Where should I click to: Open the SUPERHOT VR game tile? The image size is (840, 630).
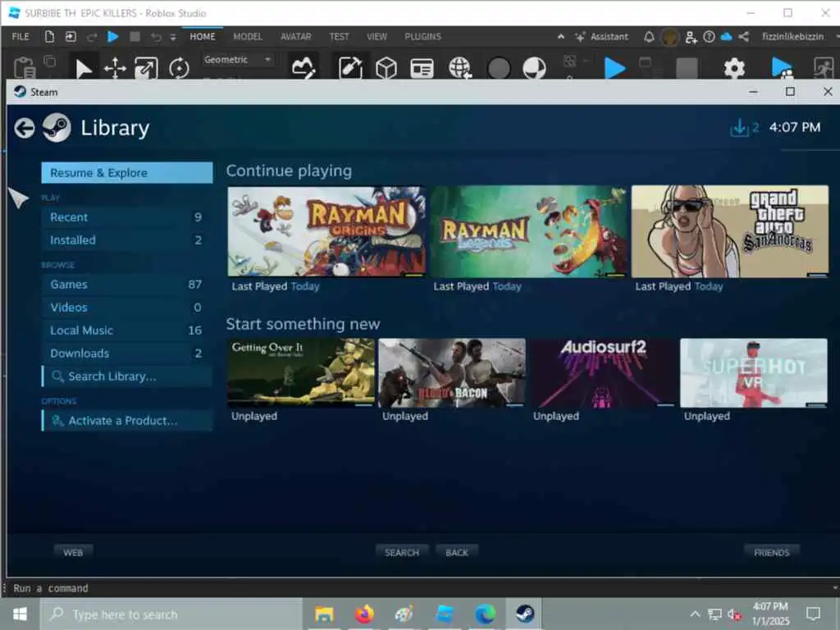(754, 373)
